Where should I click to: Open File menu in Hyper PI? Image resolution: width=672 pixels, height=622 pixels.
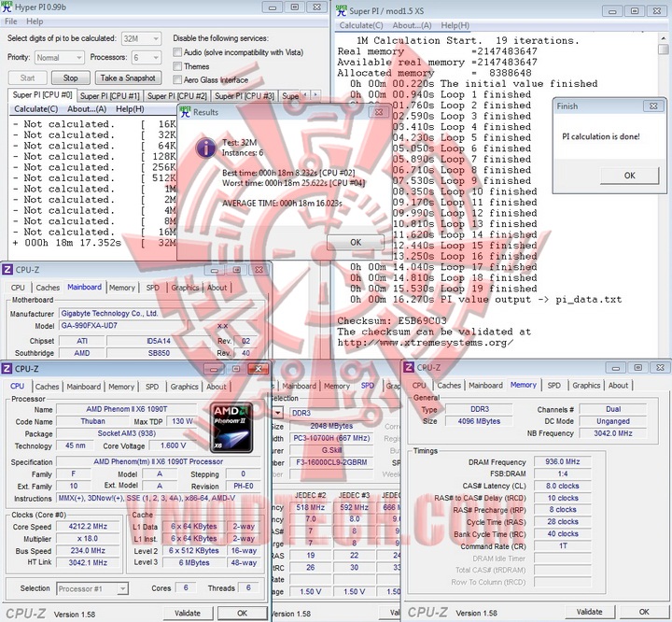click(x=10, y=21)
